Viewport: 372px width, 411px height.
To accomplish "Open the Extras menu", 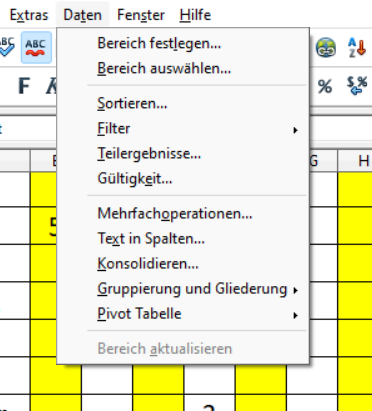I will [x=29, y=15].
